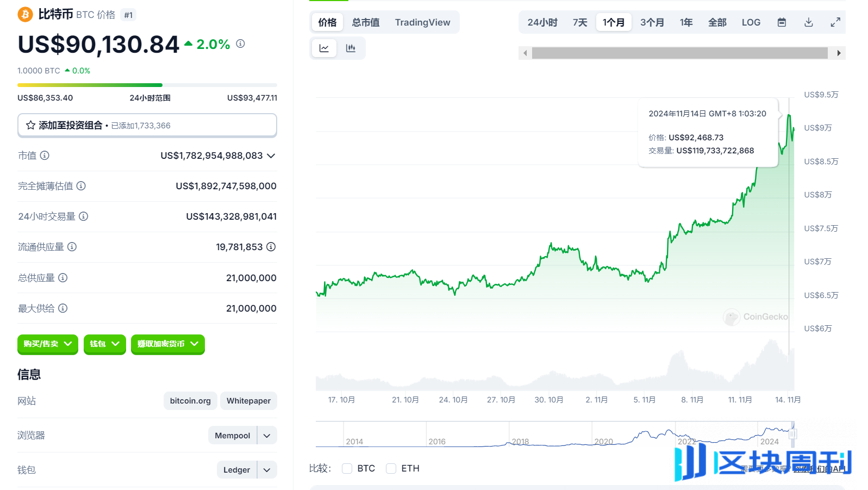Viewport: 868px width, 490px height.
Task: Select the 1个月 time range
Action: coord(614,22)
